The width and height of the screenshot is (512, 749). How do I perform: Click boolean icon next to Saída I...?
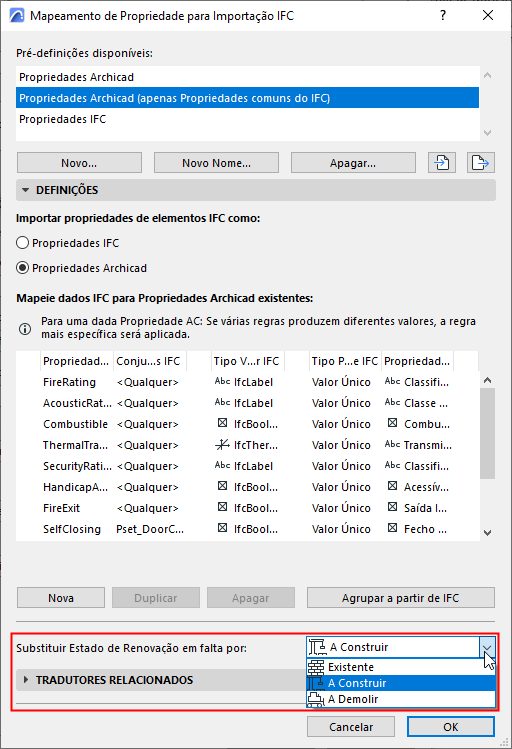click(392, 507)
